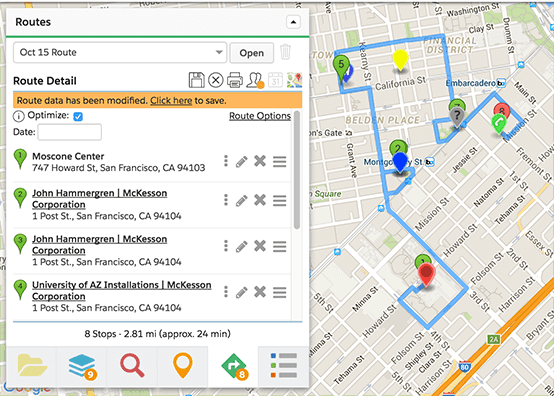Remove the Moscone Center stop
Screen dimensions: 554x396
(260, 161)
